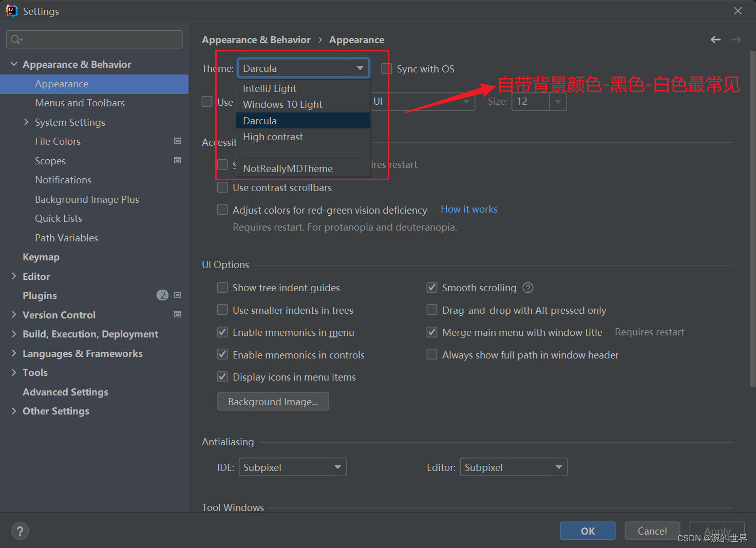
Task: Click the Apply button
Action: click(x=717, y=531)
